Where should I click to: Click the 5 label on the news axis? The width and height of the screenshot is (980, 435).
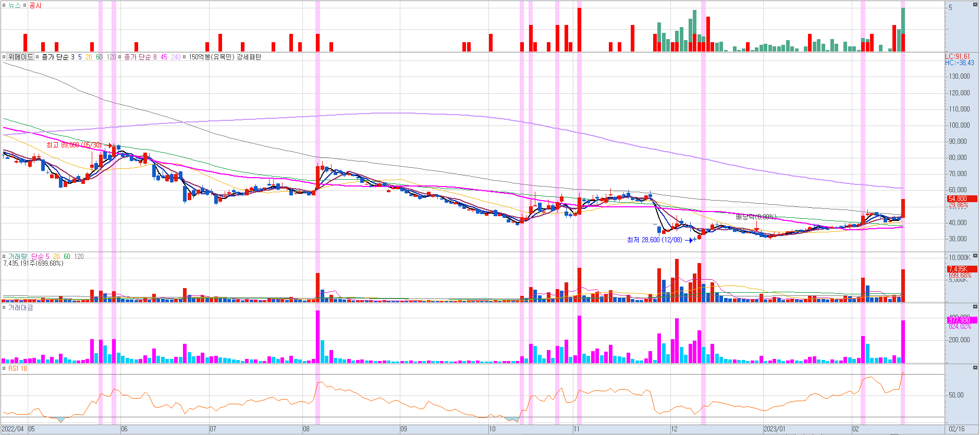[x=950, y=8]
